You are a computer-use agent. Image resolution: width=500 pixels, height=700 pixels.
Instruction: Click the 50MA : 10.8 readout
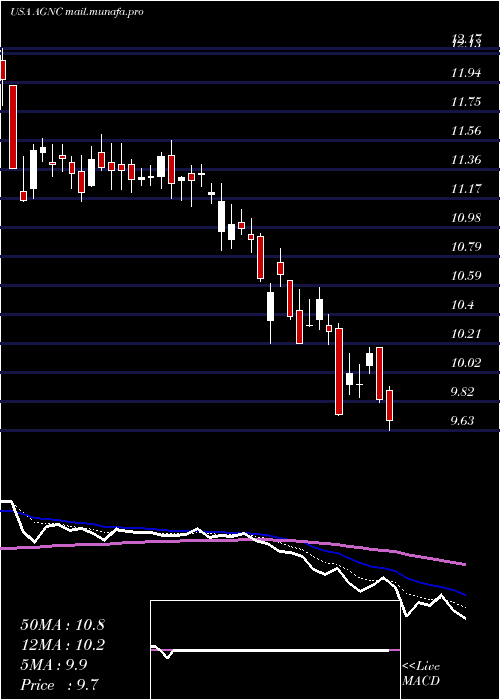coord(62,625)
